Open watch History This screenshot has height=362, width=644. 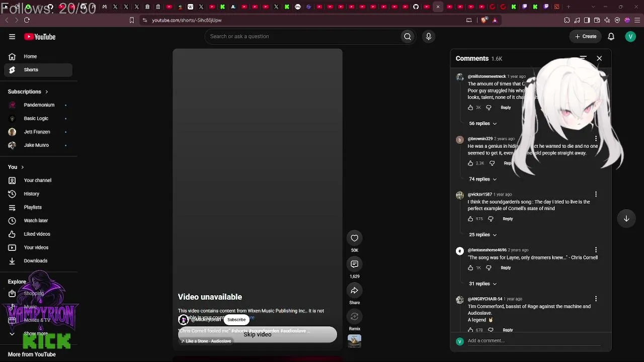[38, 194]
